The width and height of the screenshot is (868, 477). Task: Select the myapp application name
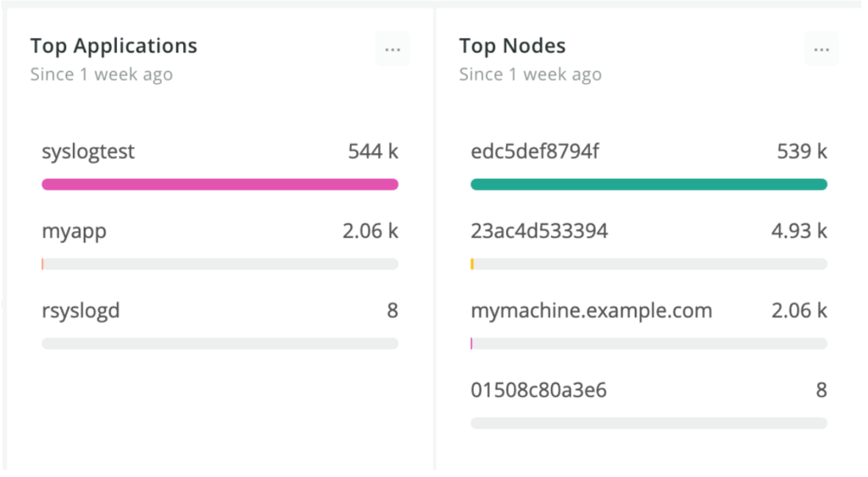click(75, 232)
